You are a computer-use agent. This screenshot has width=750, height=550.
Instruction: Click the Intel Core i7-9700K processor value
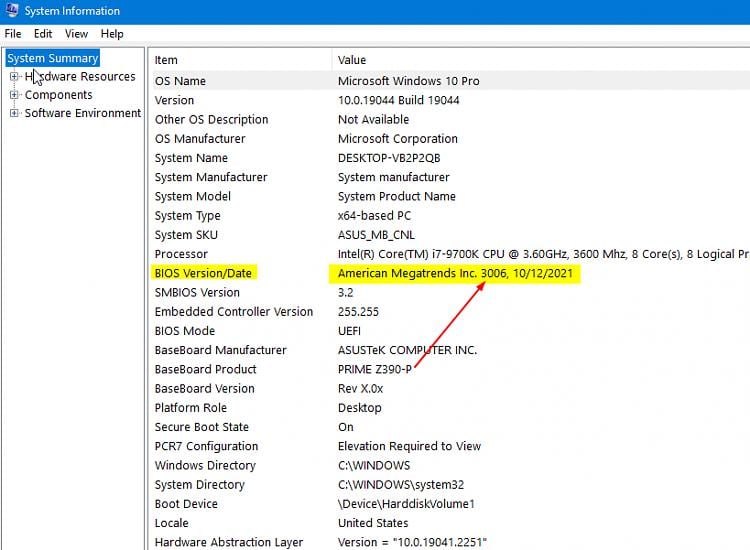(543, 254)
